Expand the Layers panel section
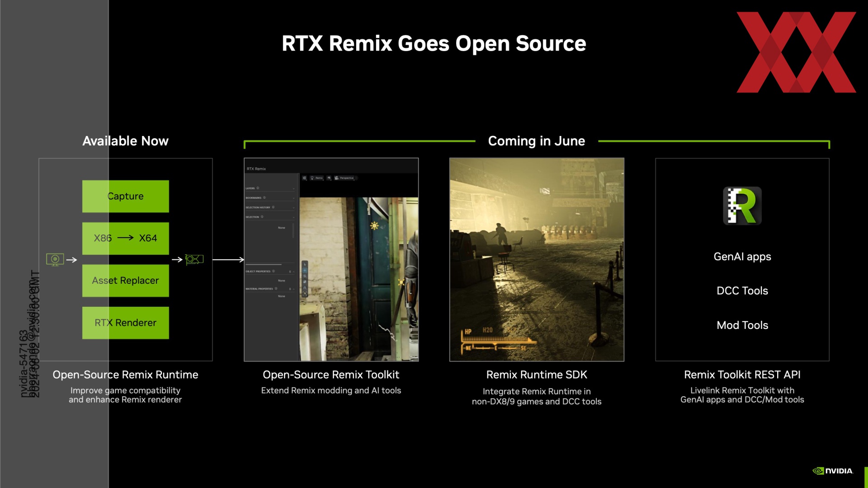Image resolution: width=868 pixels, height=488 pixels. coord(293,188)
